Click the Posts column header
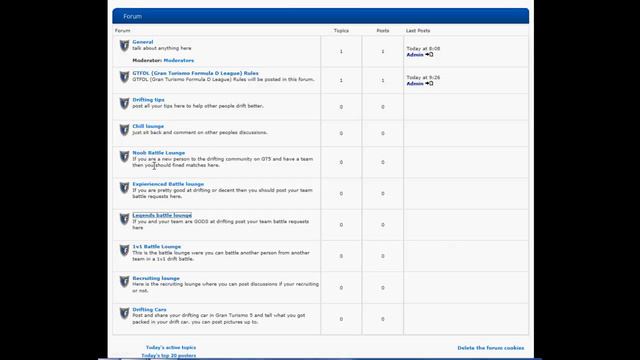This screenshot has width=640, height=360. (383, 31)
